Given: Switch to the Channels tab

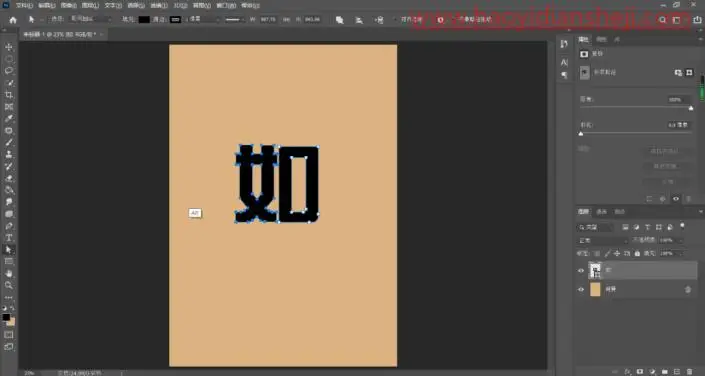Looking at the screenshot, I should click(x=601, y=212).
